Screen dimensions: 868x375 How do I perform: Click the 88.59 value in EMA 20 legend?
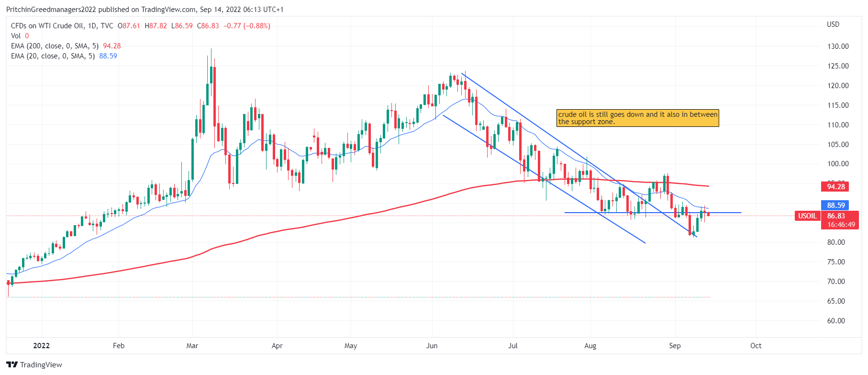(x=108, y=56)
